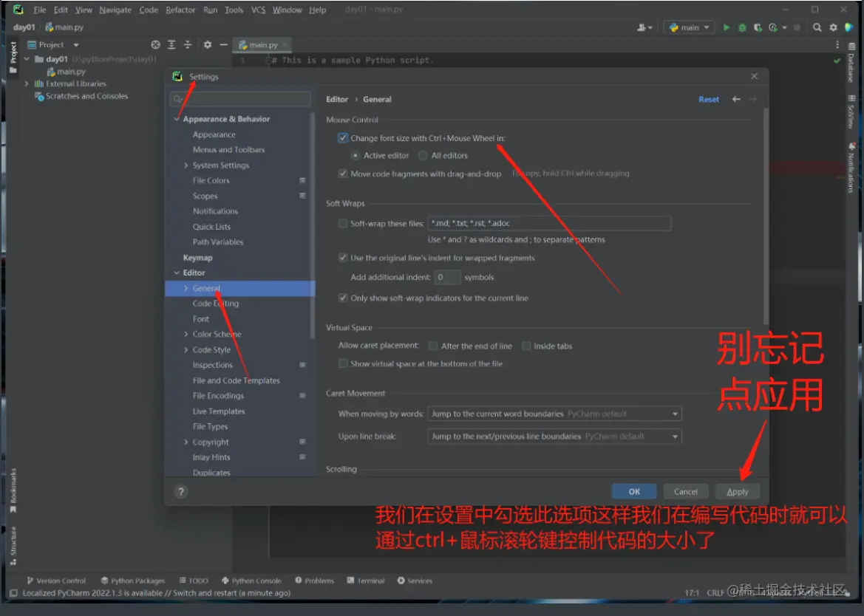Open the SciView side tool window
Viewport: 864px width, 616px height.
851,112
